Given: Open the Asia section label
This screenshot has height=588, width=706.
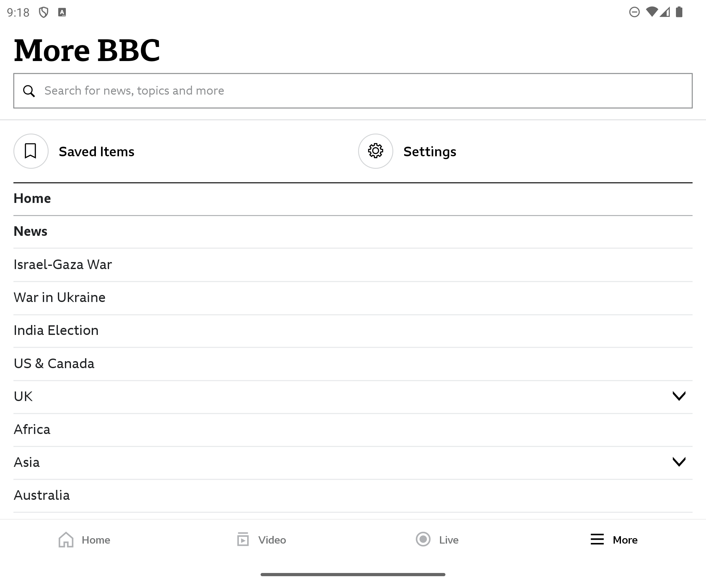Looking at the screenshot, I should (27, 462).
